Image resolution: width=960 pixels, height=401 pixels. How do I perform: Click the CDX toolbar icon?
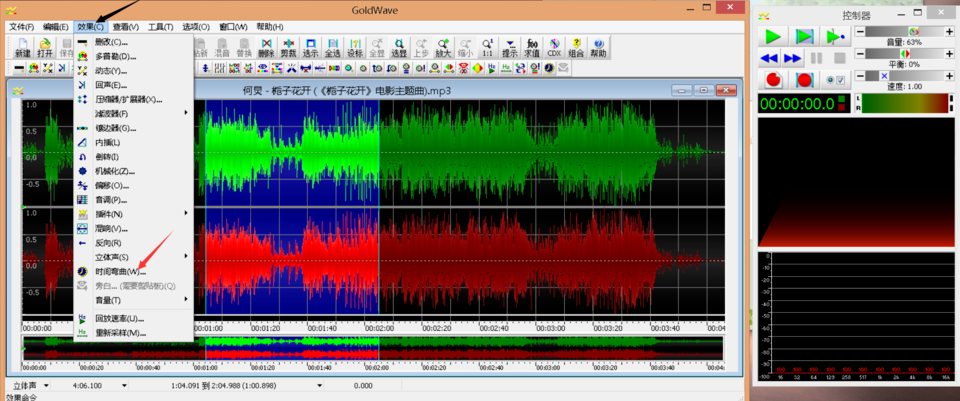[x=554, y=47]
